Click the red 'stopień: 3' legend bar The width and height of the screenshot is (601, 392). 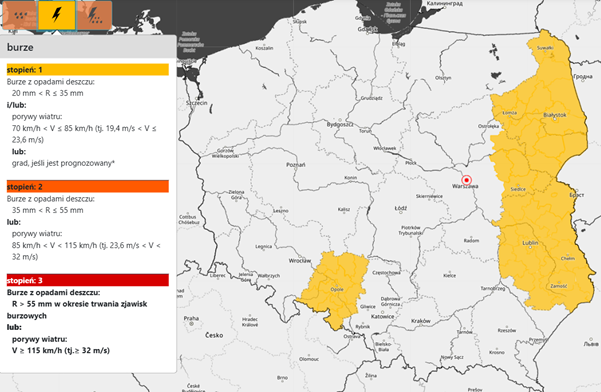(88, 280)
